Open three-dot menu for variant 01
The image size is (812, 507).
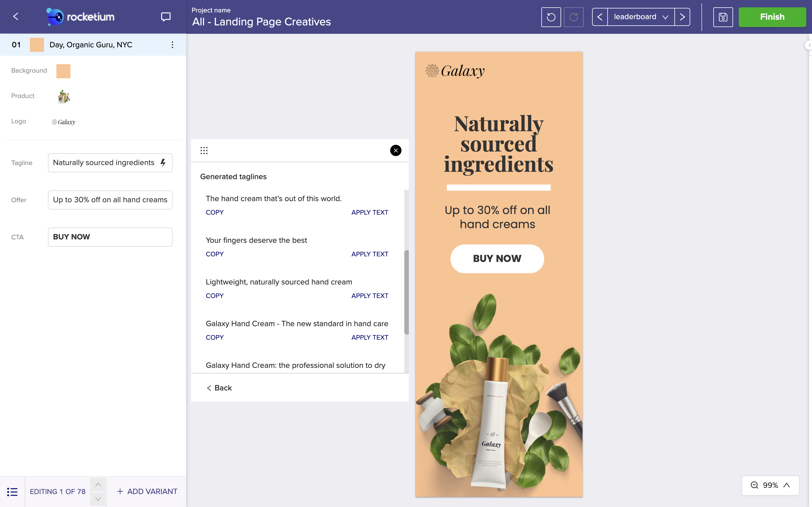[x=172, y=45]
